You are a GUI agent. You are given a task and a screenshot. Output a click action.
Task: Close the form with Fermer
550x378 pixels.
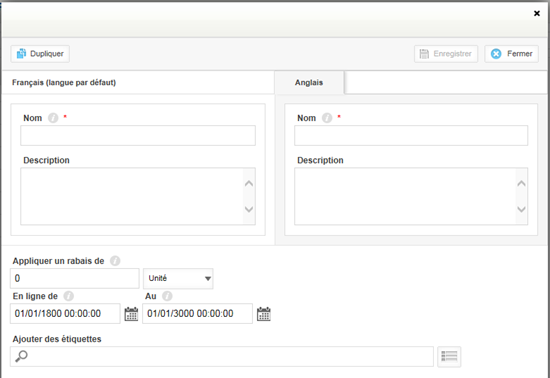point(511,54)
